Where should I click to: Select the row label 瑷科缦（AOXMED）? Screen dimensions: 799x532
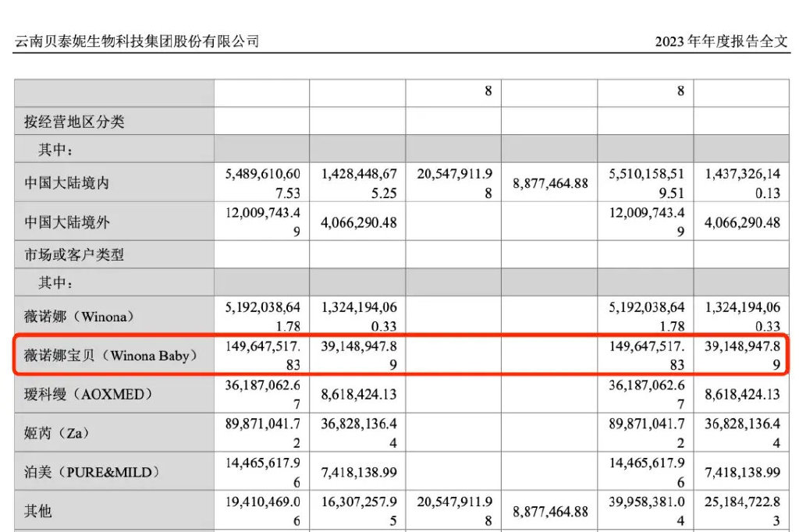89,394
